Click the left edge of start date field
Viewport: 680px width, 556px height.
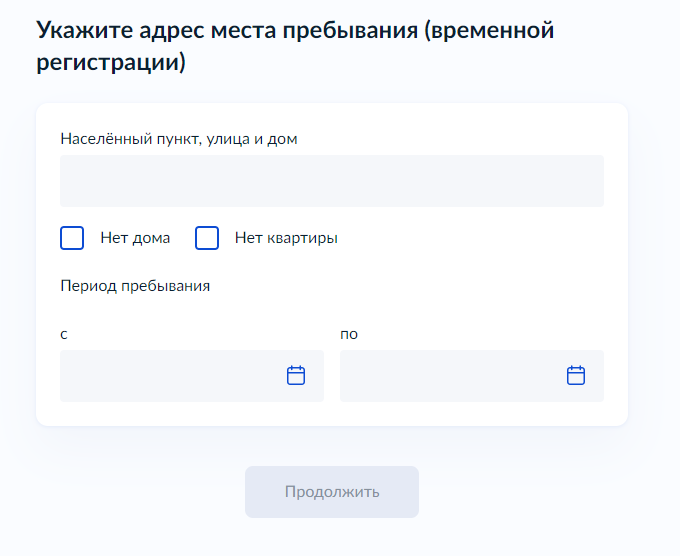tap(69, 376)
